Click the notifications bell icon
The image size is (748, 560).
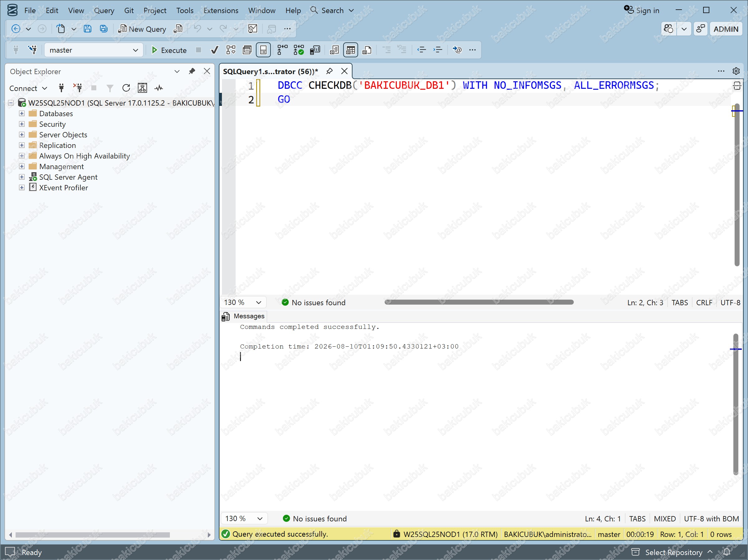coord(727,552)
